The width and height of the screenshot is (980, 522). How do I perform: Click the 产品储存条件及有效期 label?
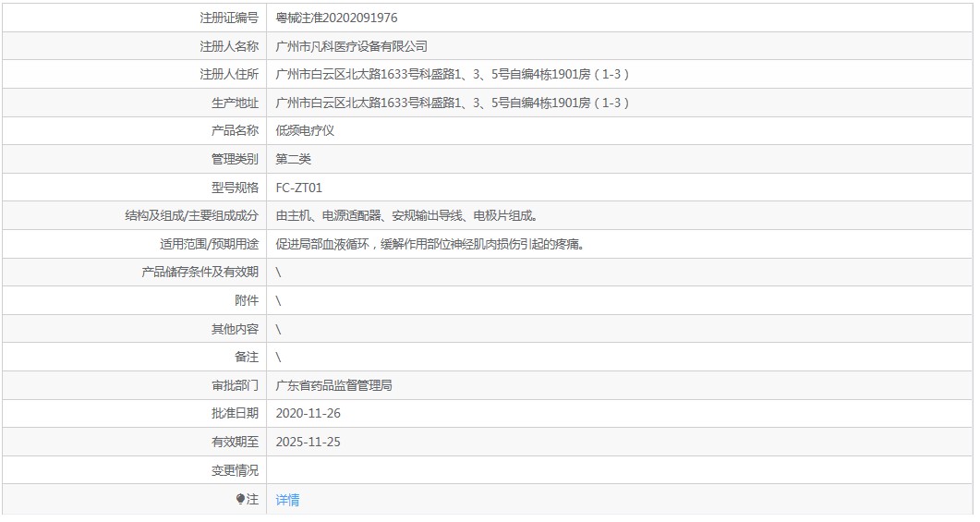(200, 272)
